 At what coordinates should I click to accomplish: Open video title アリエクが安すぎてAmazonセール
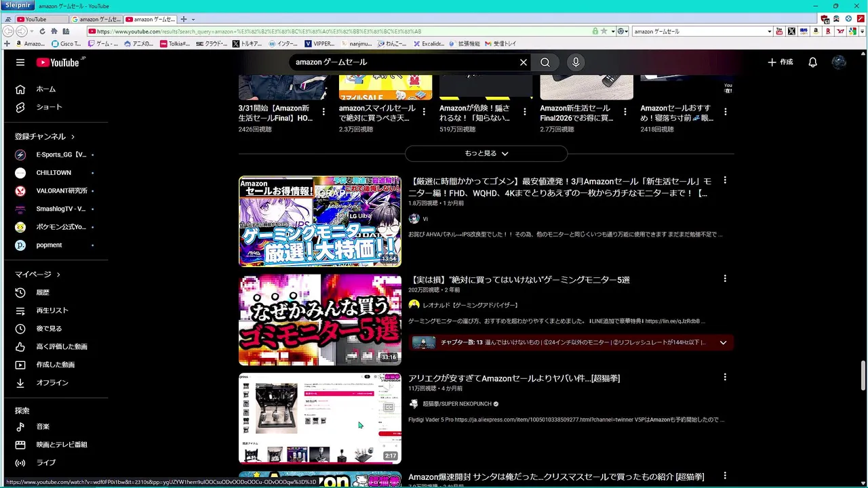[514, 378]
